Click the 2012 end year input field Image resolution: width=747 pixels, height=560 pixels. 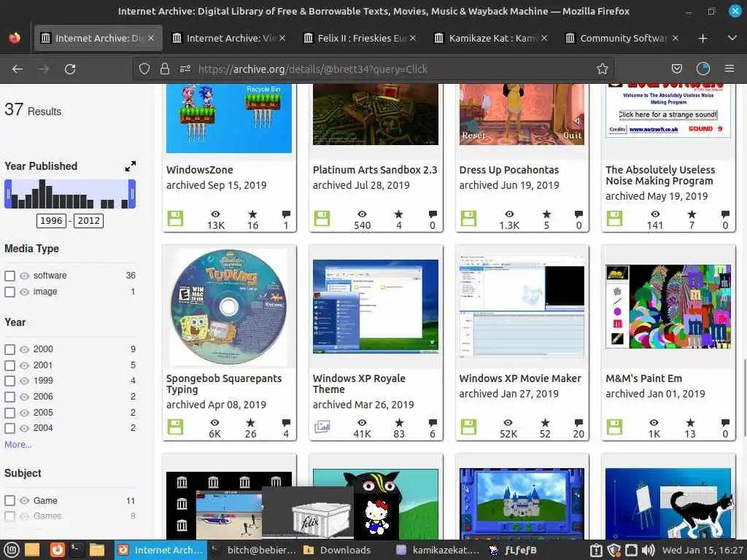[88, 221]
